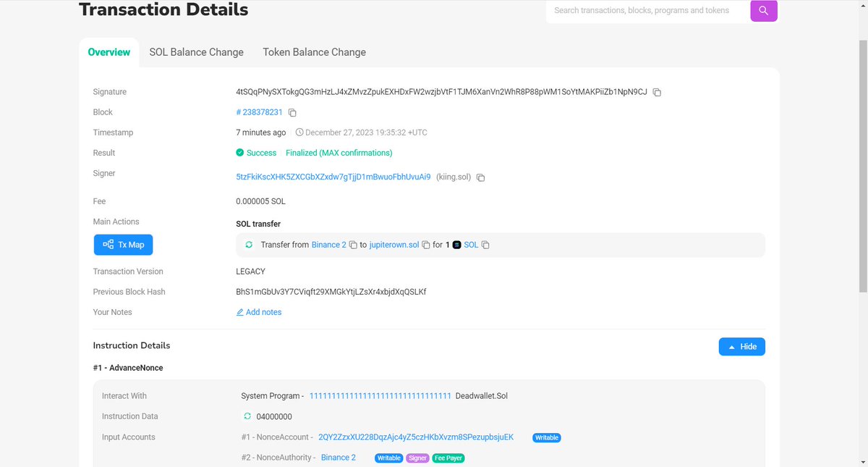Click the December 27, 2023 timestamp text

[366, 132]
